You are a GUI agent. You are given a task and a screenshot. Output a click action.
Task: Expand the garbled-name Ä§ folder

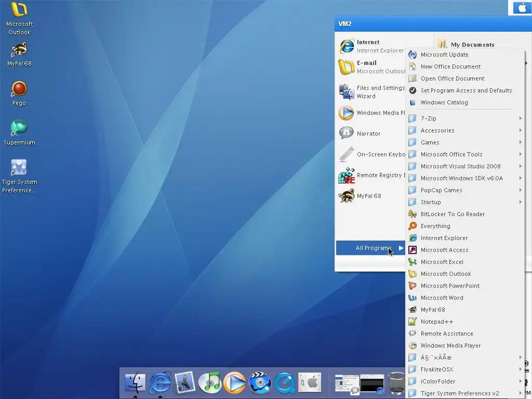pyautogui.click(x=465, y=357)
